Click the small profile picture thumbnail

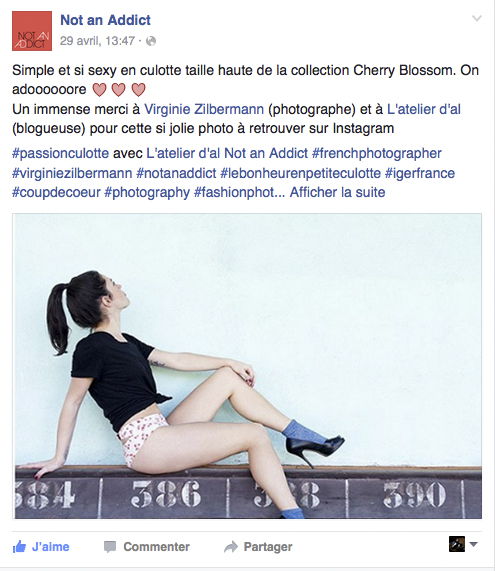click(457, 544)
